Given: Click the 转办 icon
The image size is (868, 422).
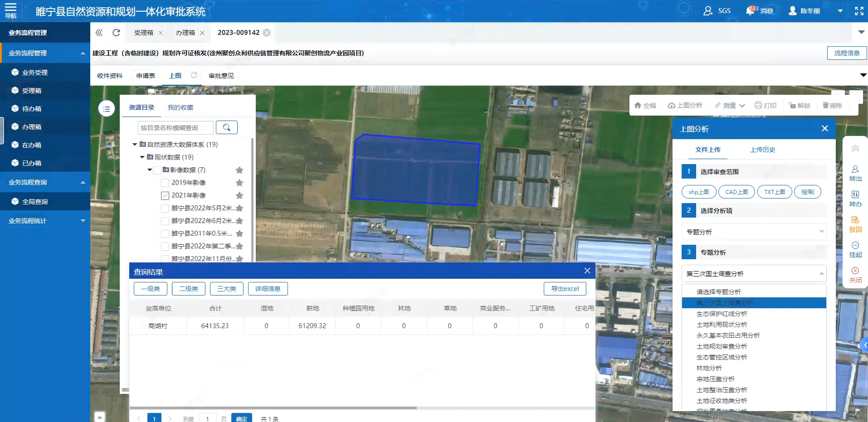Looking at the screenshot, I should pos(855,199).
